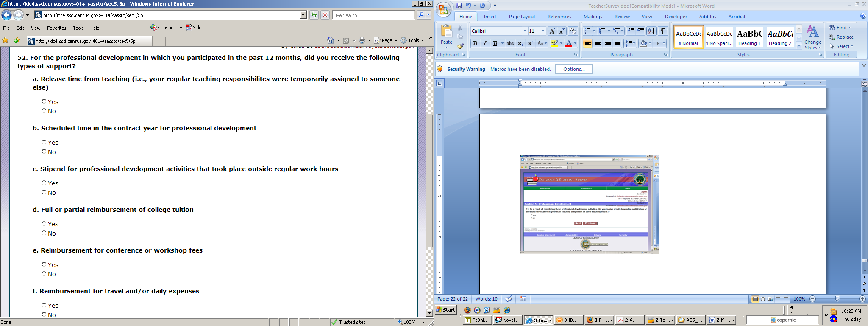
Task: Select No for release time from teaching
Action: [x=44, y=111]
